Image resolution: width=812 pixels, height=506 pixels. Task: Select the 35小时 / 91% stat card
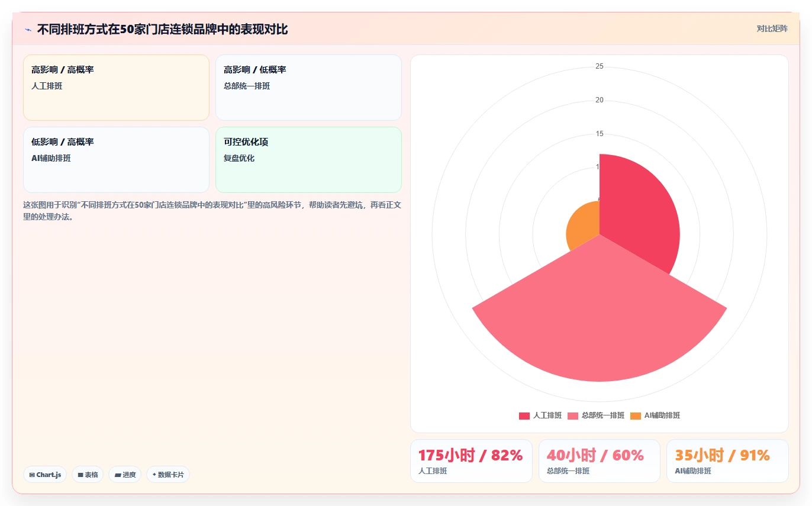(727, 461)
